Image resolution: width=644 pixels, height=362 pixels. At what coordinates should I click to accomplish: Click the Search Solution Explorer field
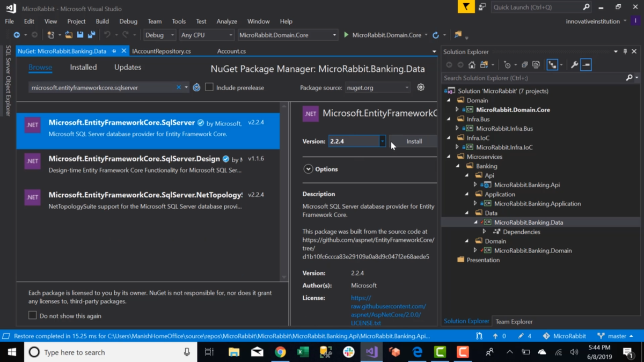pos(533,78)
